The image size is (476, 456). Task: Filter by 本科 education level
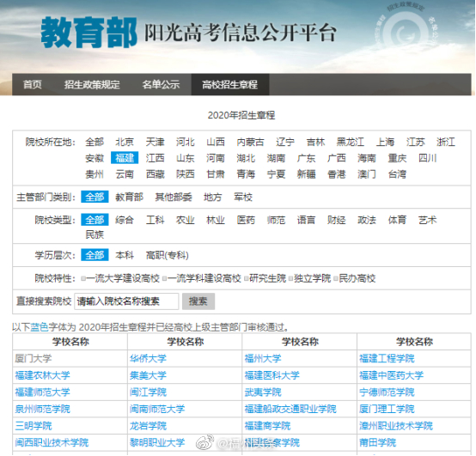tap(125, 255)
